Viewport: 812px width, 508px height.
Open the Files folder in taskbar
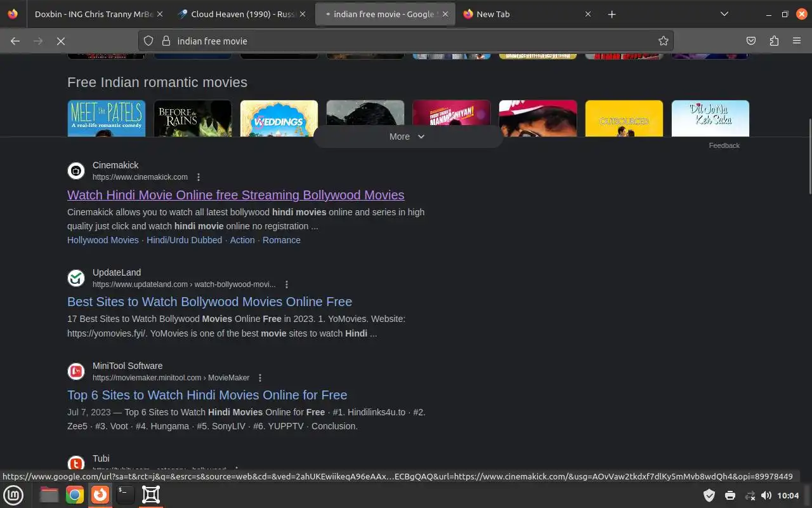click(49, 495)
